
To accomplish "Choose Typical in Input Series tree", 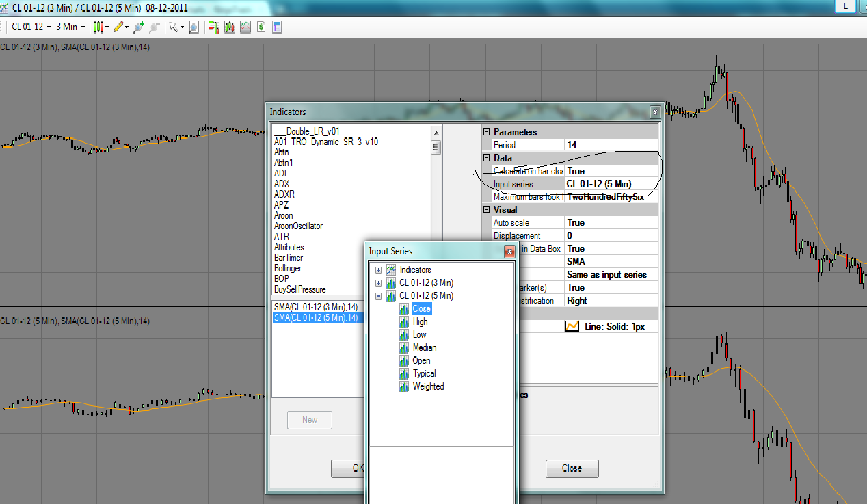I will (424, 373).
